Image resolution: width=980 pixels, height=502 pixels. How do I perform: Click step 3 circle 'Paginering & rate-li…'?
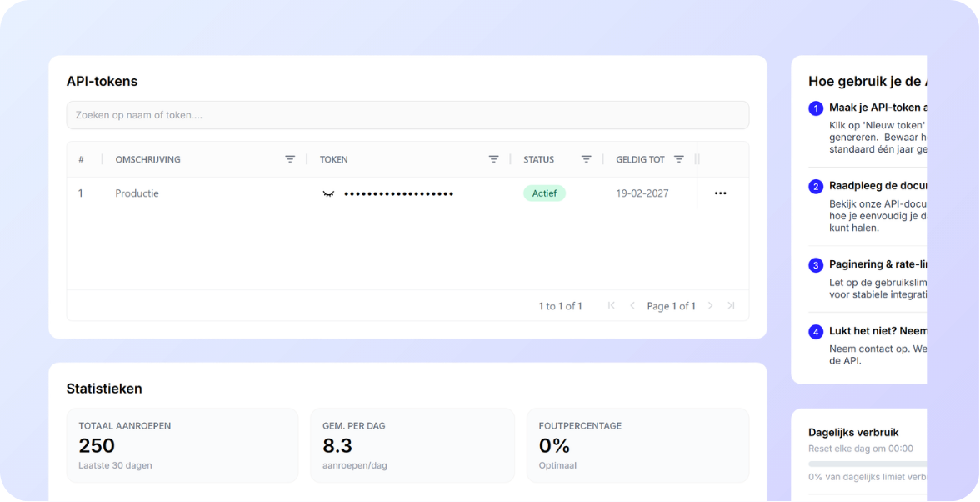click(816, 265)
